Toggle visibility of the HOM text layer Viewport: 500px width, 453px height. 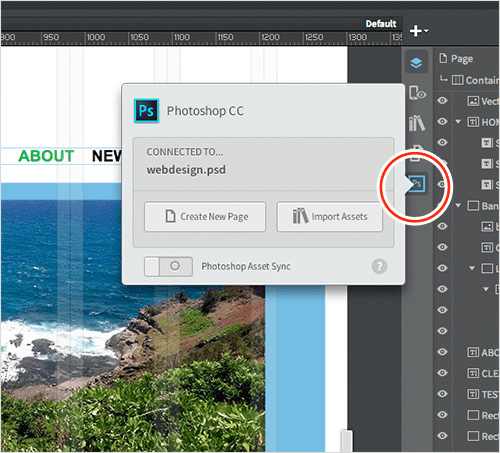coord(442,121)
